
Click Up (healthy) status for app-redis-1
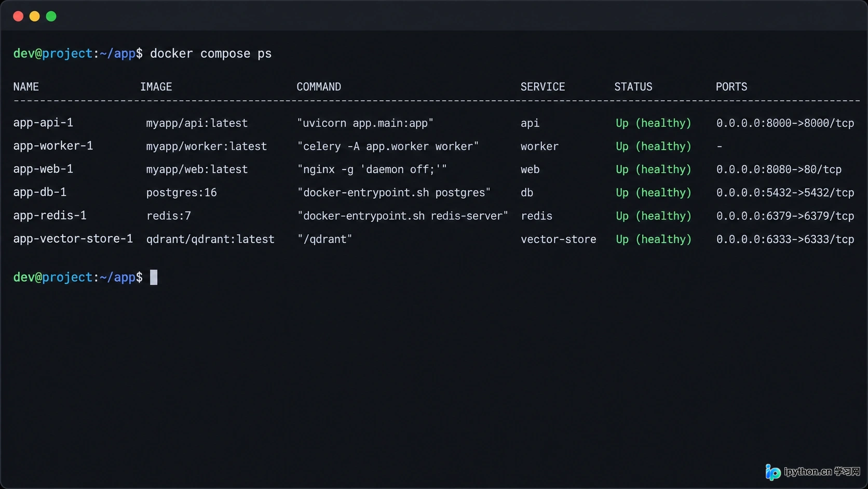click(654, 216)
